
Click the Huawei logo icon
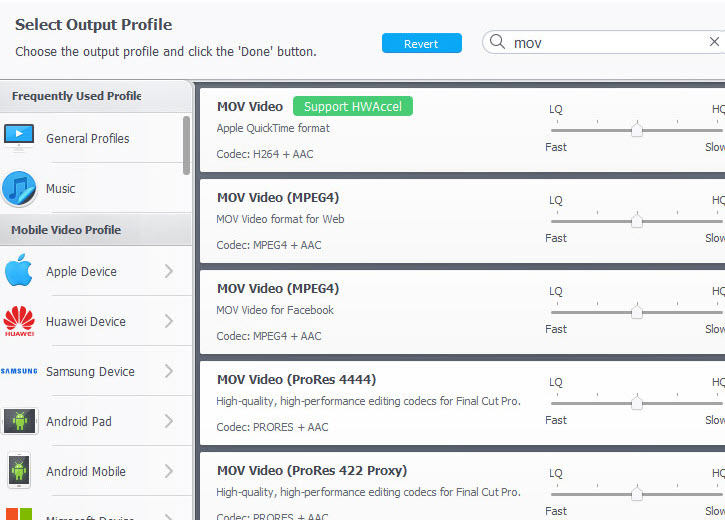19,321
